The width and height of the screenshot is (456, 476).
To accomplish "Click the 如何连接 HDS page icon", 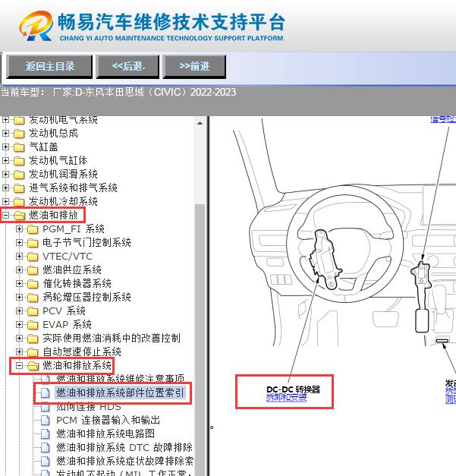I will coord(46,407).
